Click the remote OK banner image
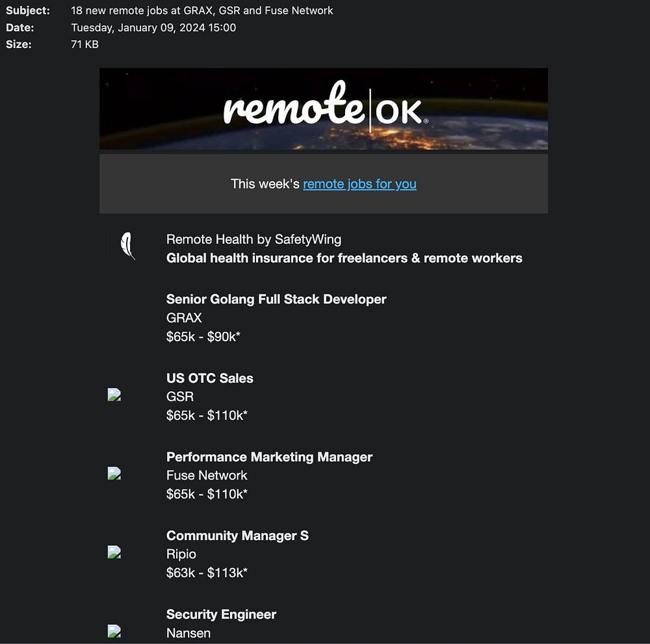This screenshot has height=644, width=650. (323, 109)
